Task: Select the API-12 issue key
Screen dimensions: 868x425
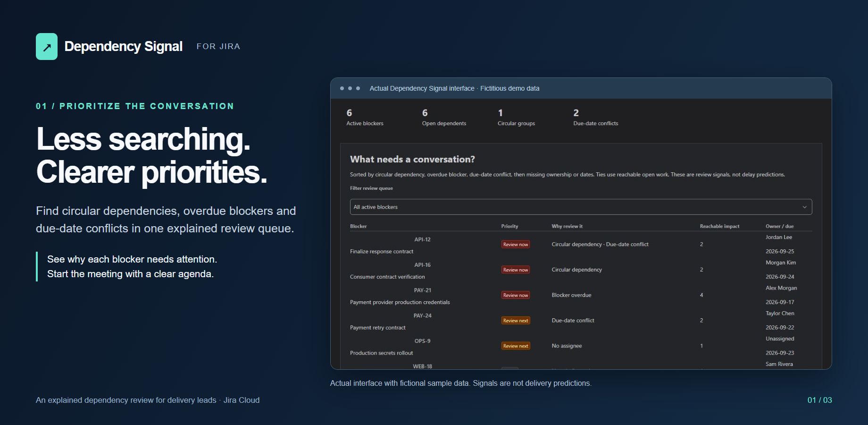Action: tap(422, 239)
